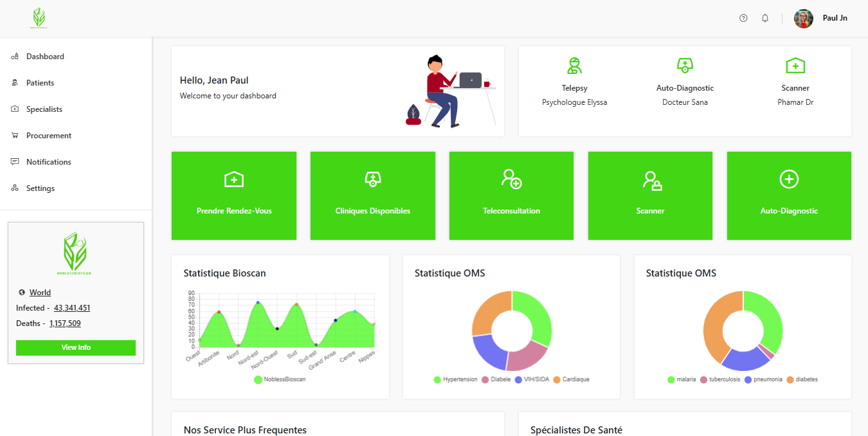Toggle NoblessBioscan legend item in Bioscan chart
Viewport: 868px width, 436px height.
tap(258, 379)
